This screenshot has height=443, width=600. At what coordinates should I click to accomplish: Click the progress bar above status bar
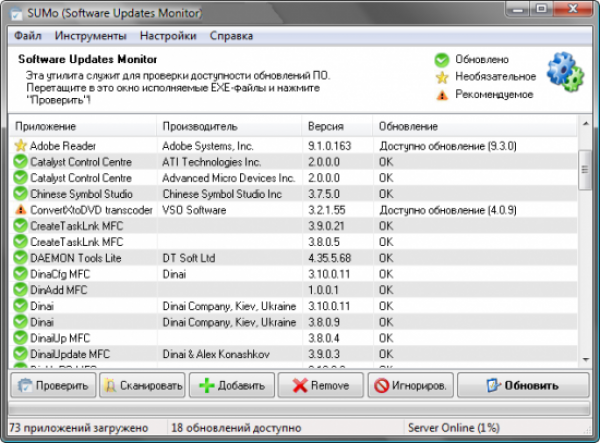click(299, 409)
